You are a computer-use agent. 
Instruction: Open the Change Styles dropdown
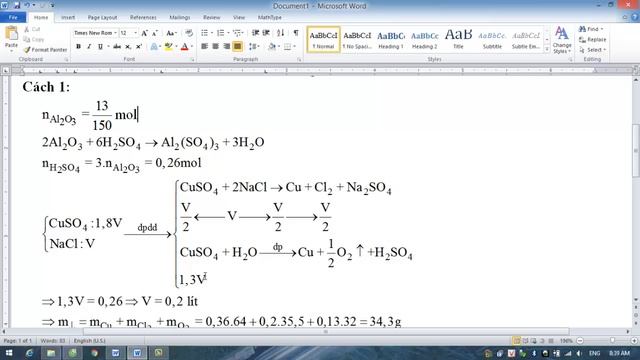[562, 40]
